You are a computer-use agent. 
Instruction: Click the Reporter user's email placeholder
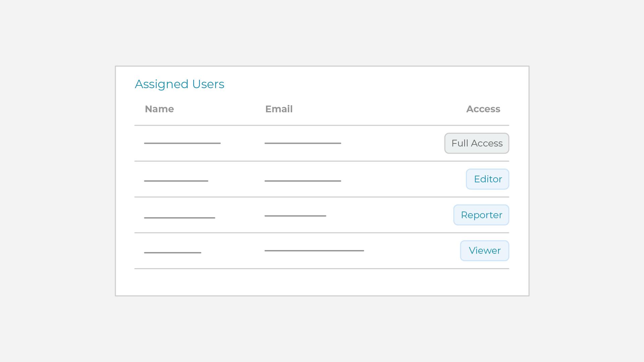295,216
